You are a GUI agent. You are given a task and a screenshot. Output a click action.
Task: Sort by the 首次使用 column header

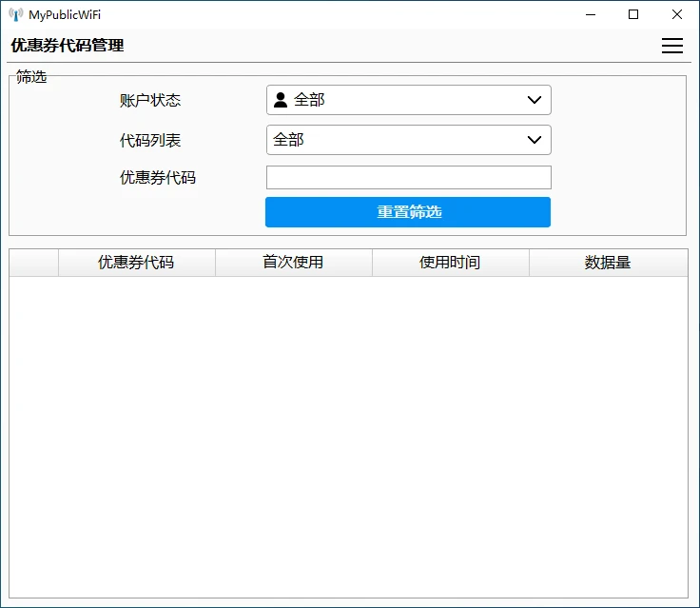(293, 263)
